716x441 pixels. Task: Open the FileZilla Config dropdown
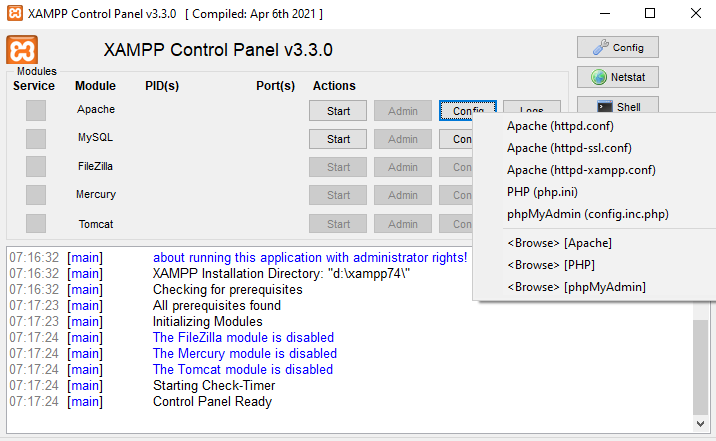tap(456, 167)
